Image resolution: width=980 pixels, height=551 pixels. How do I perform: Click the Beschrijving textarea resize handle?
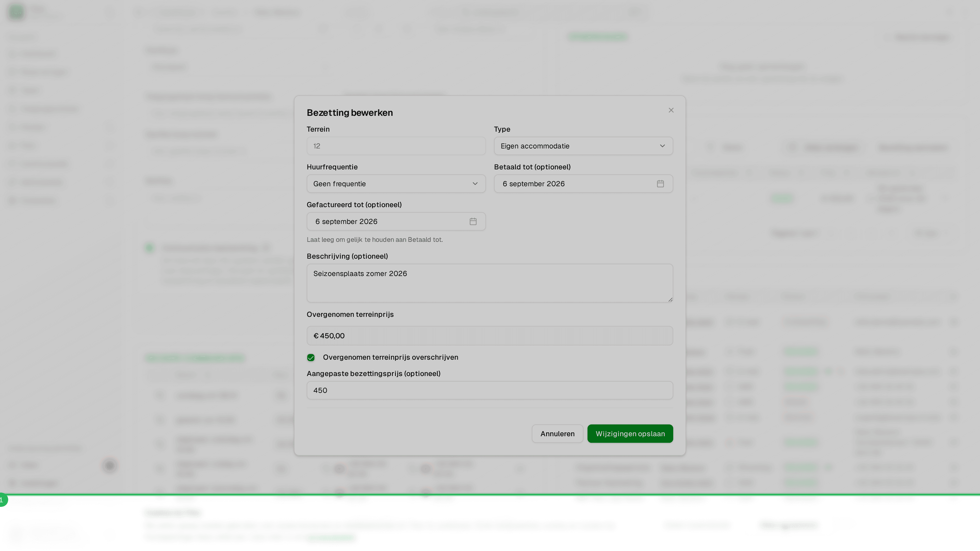point(670,299)
